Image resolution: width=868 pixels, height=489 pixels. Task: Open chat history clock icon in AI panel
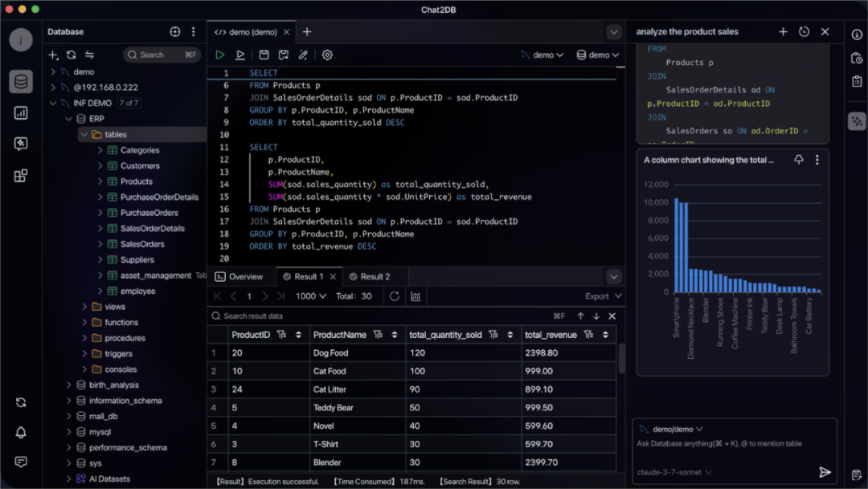804,32
